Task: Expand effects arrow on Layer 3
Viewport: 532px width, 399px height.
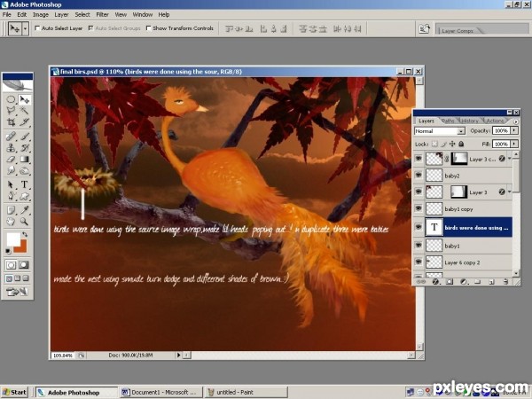Action: pos(509,192)
